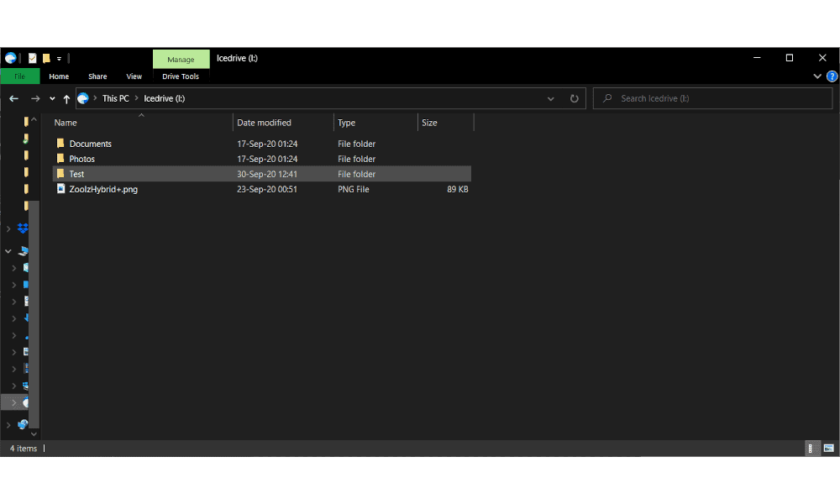Click the Icedrive logo in the title bar

pyautogui.click(x=11, y=58)
